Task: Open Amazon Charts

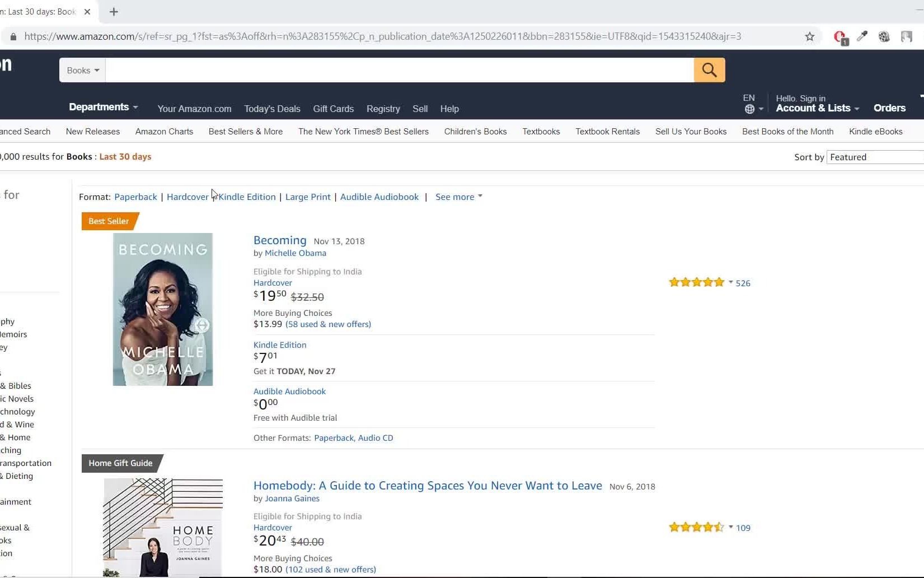Action: click(164, 132)
